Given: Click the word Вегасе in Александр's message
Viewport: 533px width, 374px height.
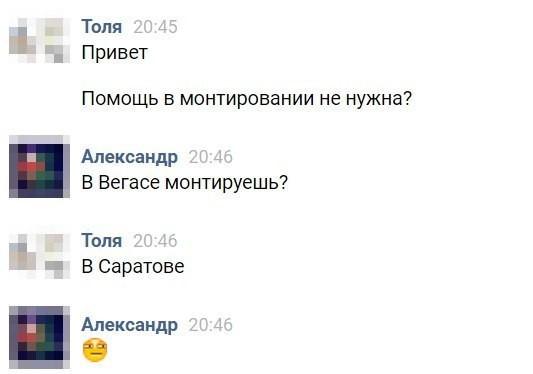Looking at the screenshot, I should point(129,183).
